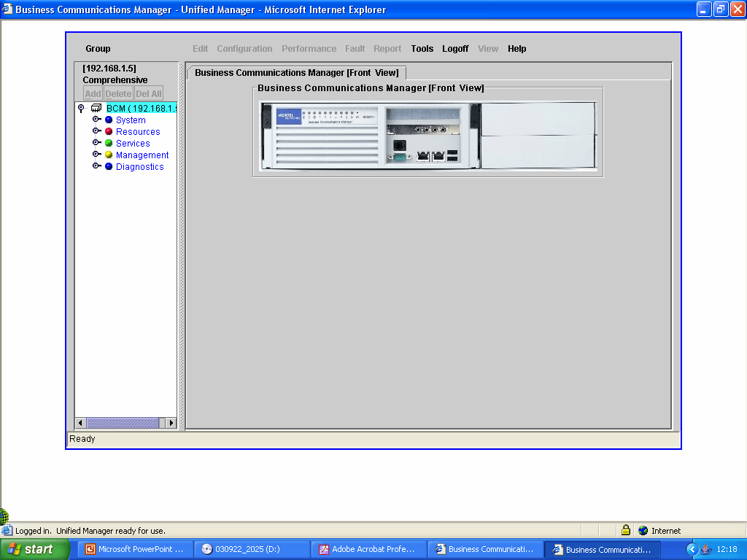Click the blue System status ball icon
The image size is (747, 560).
[x=109, y=120]
